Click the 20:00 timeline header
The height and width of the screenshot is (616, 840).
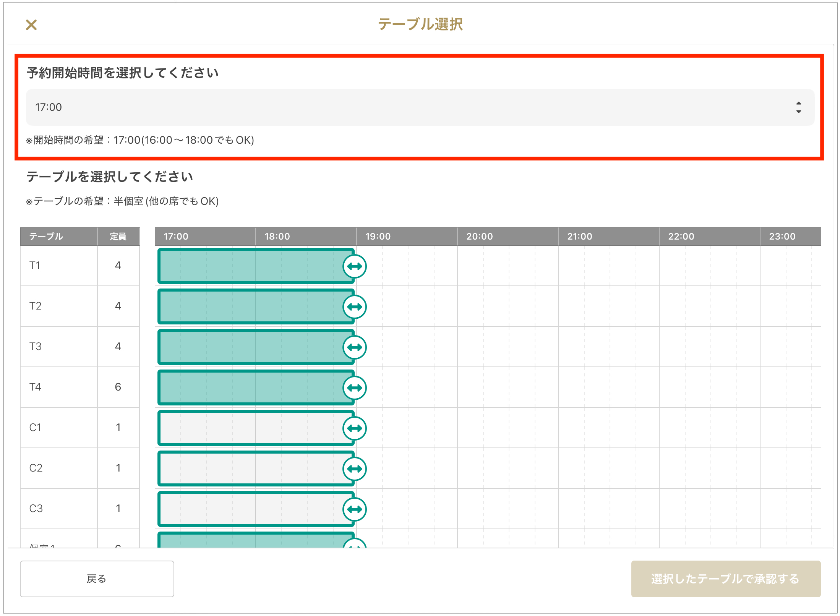479,237
